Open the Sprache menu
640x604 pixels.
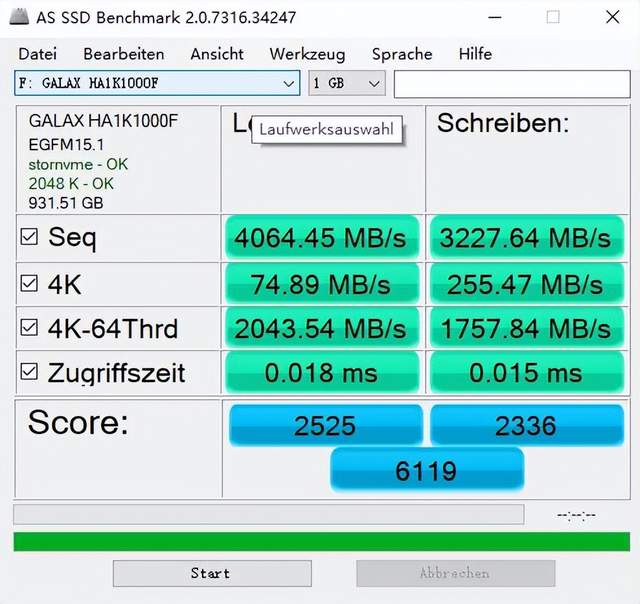click(x=402, y=54)
